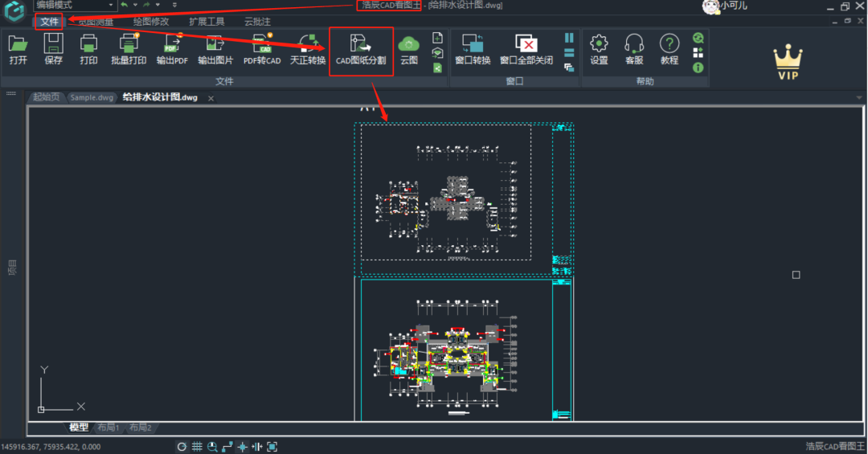Expand the undo history arrow
Viewport: 868px width, 454px height.
[135, 5]
